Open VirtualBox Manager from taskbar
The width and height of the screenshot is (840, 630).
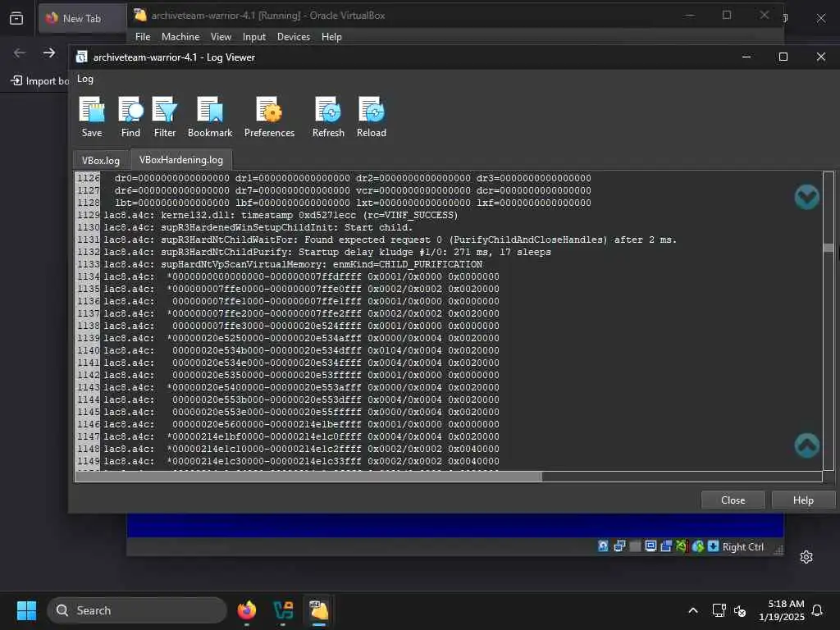coord(283,610)
